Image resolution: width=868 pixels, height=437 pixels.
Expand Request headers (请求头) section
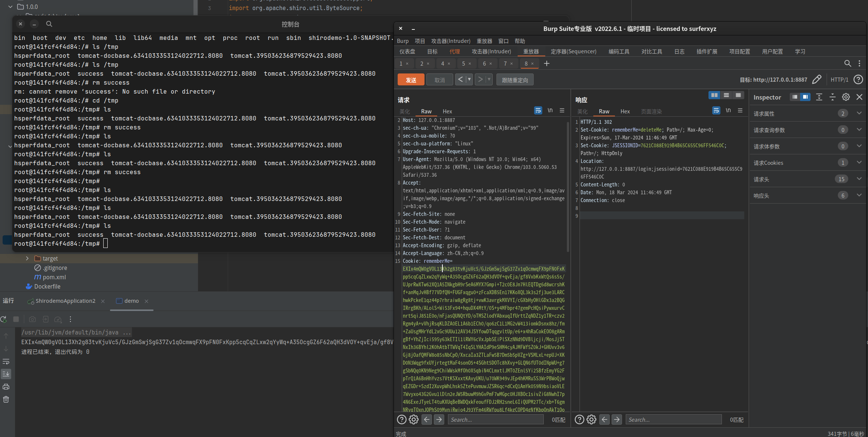[807, 179]
